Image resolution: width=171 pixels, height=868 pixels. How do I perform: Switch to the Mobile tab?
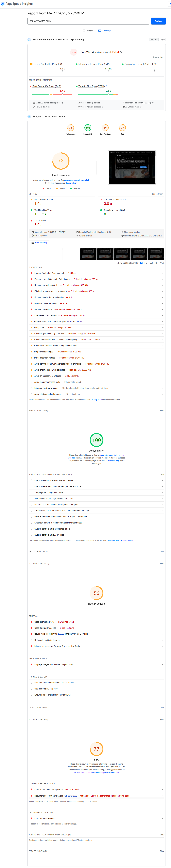click(x=88, y=31)
